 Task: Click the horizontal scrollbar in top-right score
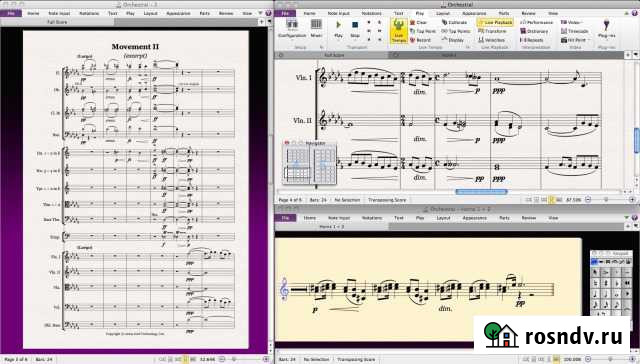coord(481,191)
